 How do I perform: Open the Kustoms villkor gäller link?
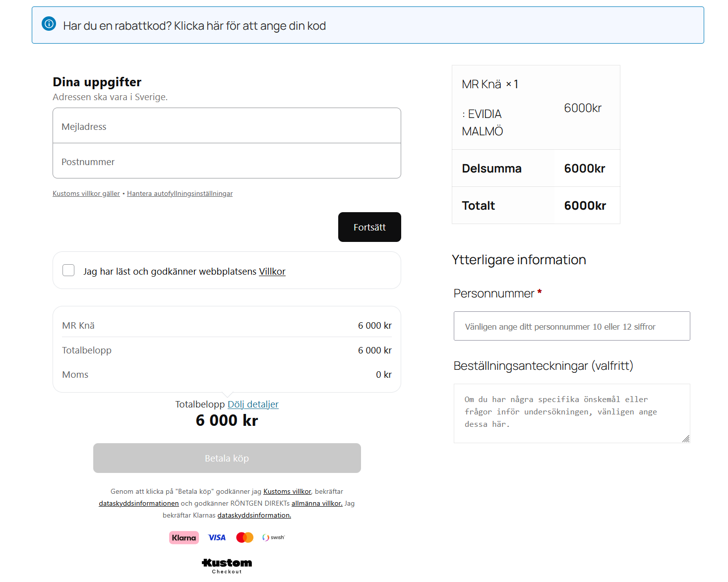[x=86, y=193]
